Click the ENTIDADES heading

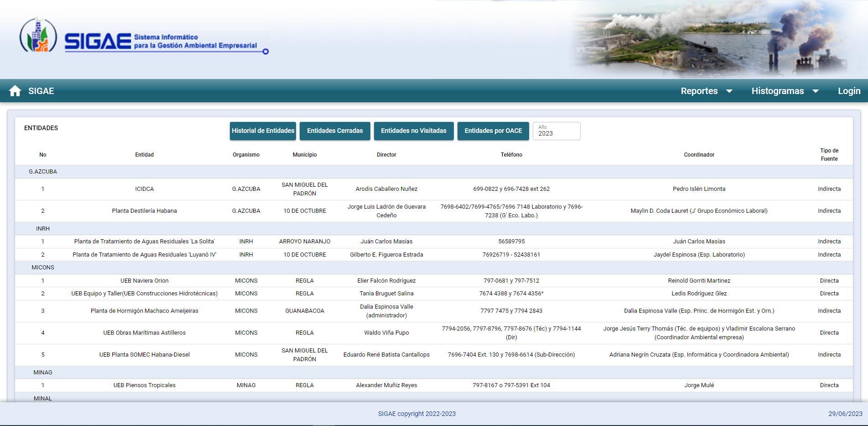tap(41, 128)
